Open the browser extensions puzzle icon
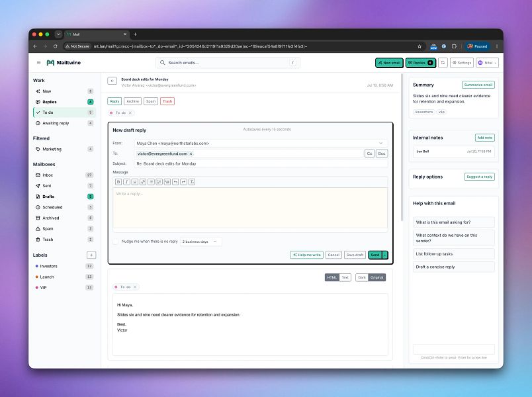532x397 pixels. (x=454, y=46)
